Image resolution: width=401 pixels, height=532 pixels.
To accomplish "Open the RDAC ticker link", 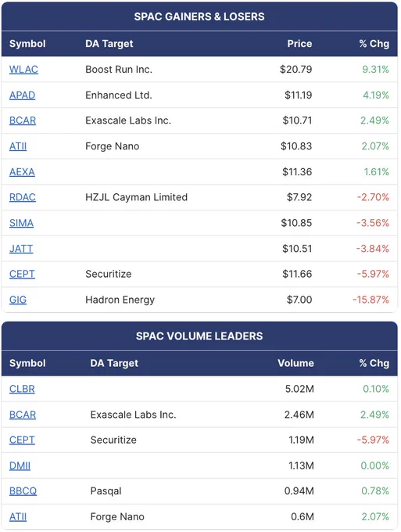I will [x=23, y=197].
